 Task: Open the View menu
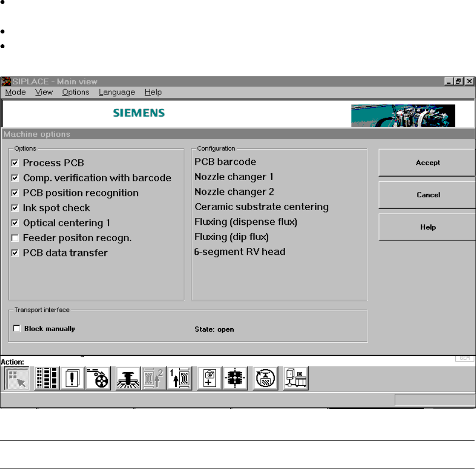pos(44,93)
